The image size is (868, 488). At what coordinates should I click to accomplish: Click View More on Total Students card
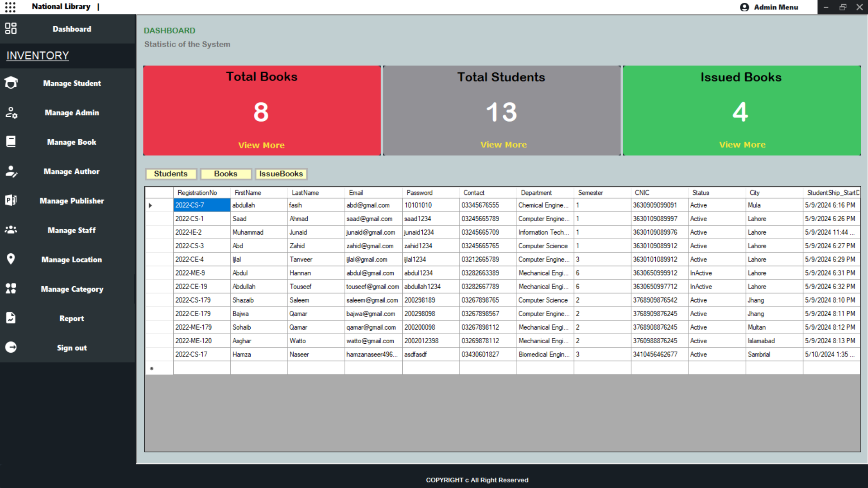[503, 144]
